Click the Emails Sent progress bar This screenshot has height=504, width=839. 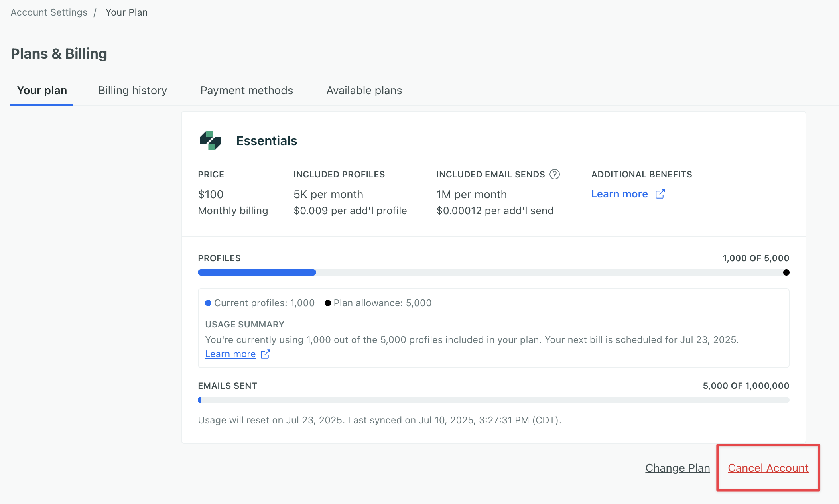pyautogui.click(x=493, y=400)
